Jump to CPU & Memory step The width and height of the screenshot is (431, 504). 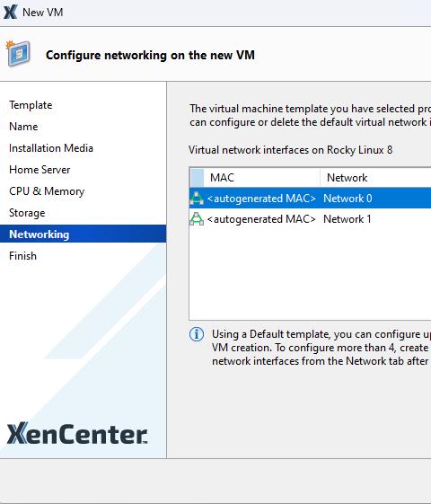47,191
